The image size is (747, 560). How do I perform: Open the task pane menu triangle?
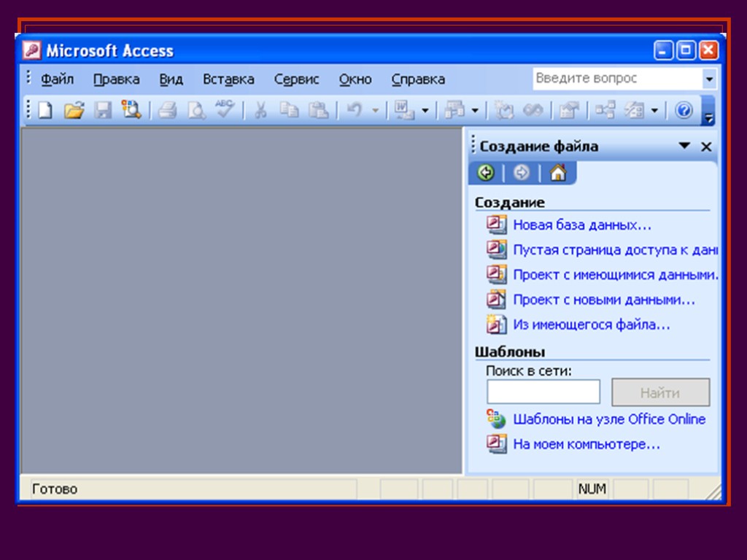[684, 146]
